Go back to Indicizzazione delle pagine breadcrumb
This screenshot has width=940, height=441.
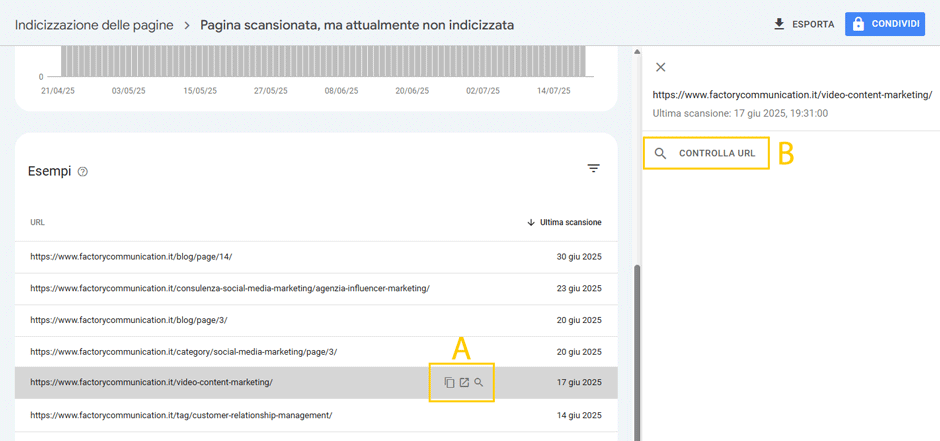[x=94, y=25]
